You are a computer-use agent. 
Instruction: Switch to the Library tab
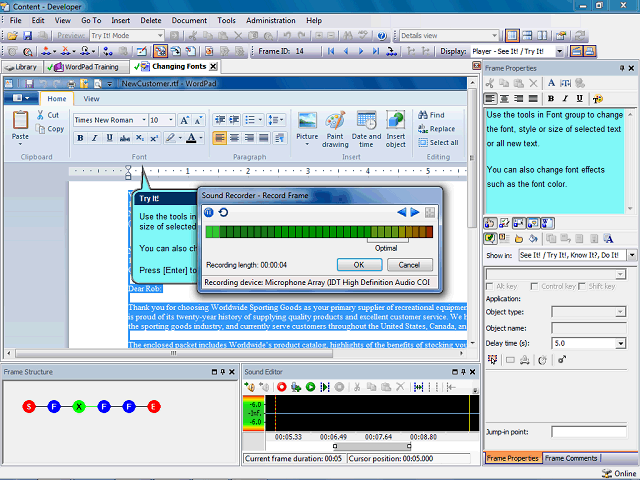tap(21, 67)
